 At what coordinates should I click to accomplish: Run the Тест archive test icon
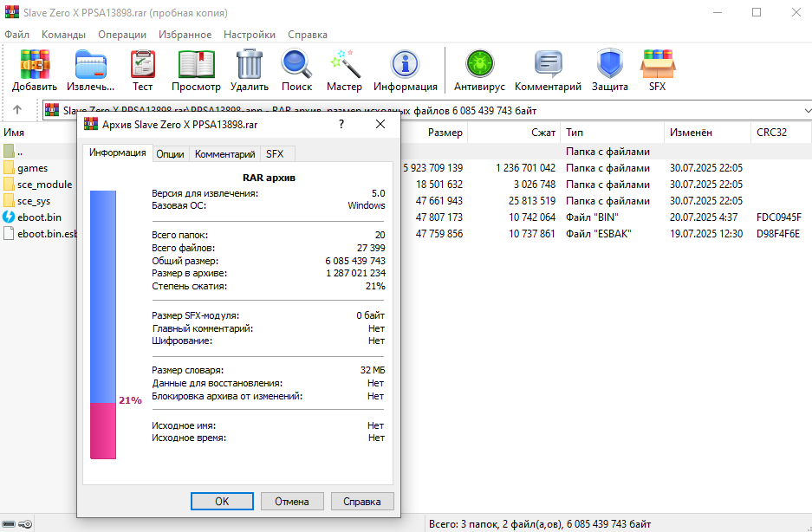[143, 65]
